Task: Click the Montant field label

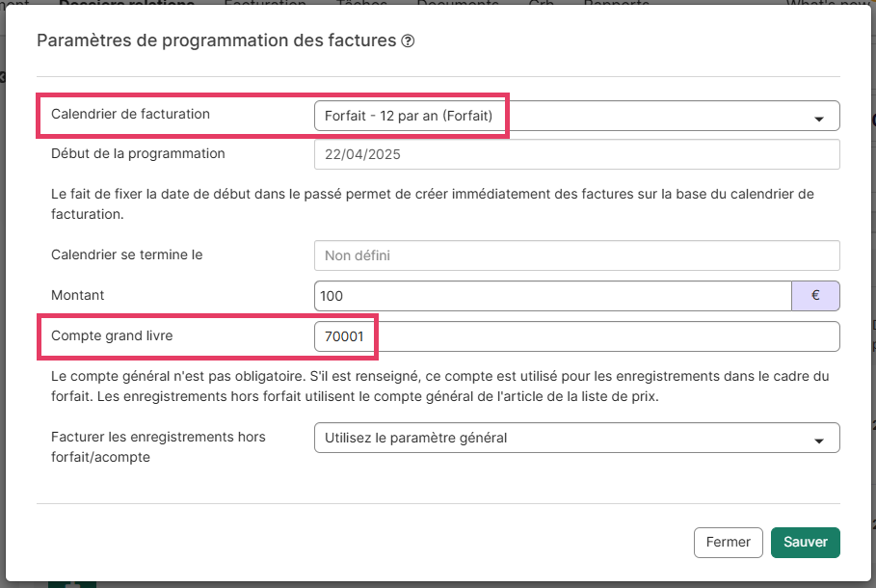Action: 78,296
